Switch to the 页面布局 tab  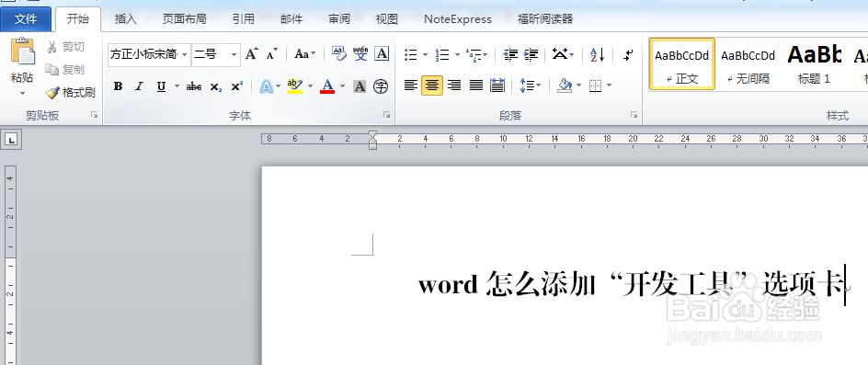pyautogui.click(x=184, y=19)
